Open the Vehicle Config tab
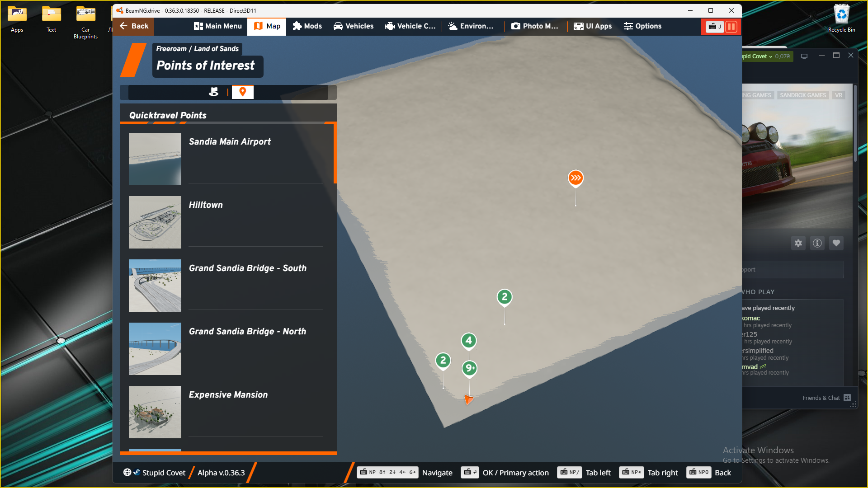 (x=410, y=26)
